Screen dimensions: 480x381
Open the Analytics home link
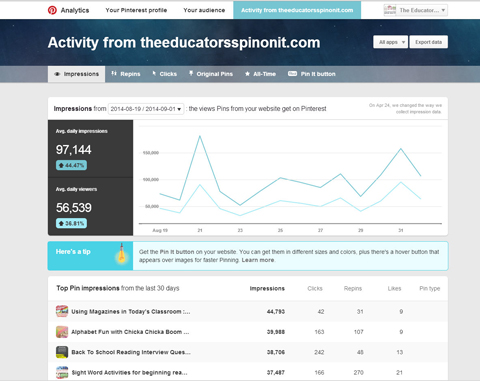coord(75,10)
